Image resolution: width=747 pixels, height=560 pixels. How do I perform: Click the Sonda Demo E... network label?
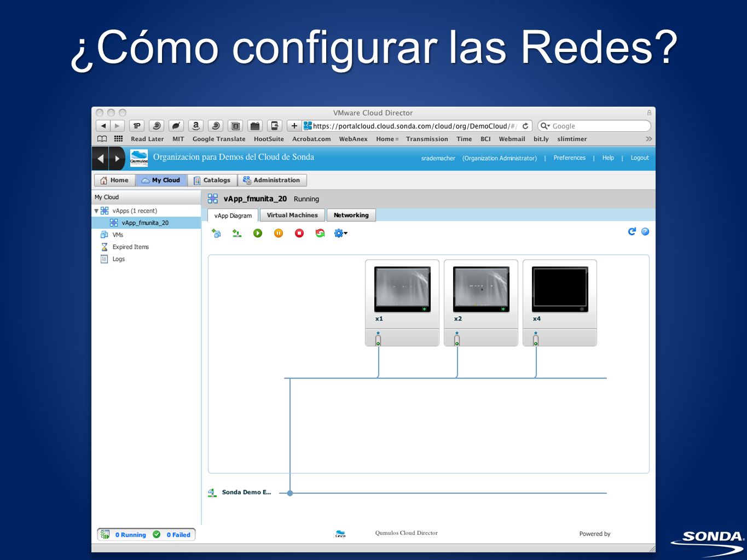(246, 492)
